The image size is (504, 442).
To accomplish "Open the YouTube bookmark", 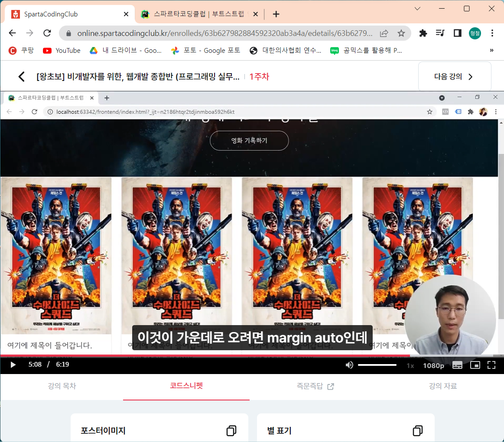I will [x=62, y=50].
